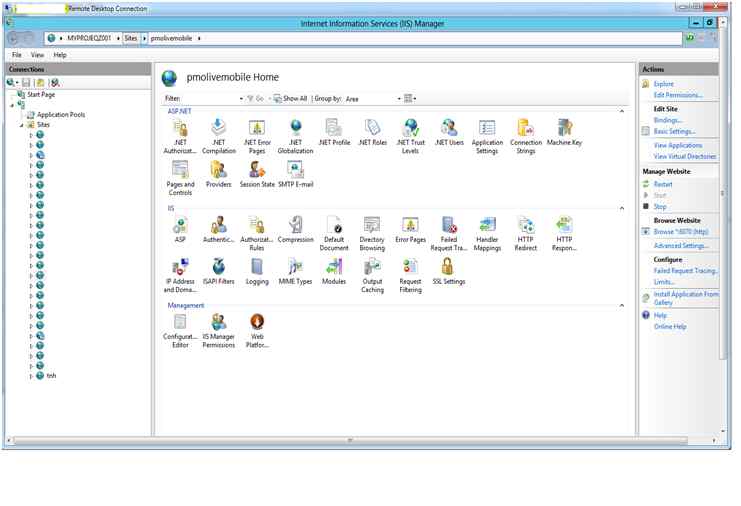Screen dimensions: 741x506
Task: Open Pages and Controls feature
Action: [180, 178]
